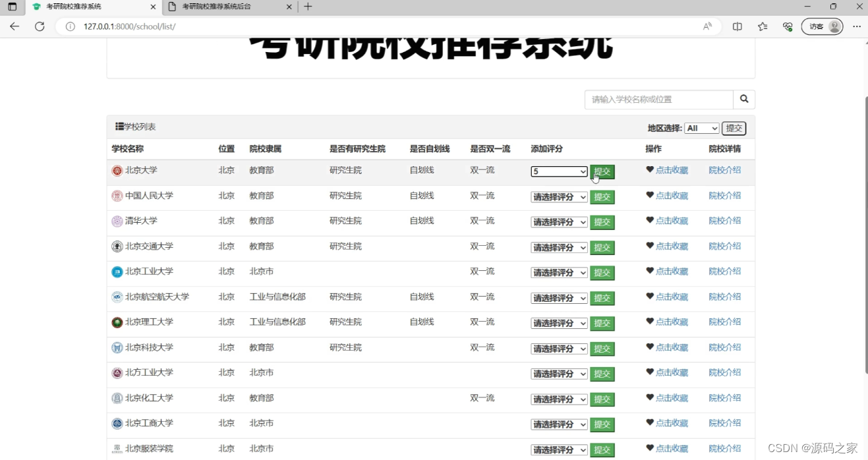Click the heart icon in 清华大学 row
Image resolution: width=868 pixels, height=460 pixels.
[650, 220]
